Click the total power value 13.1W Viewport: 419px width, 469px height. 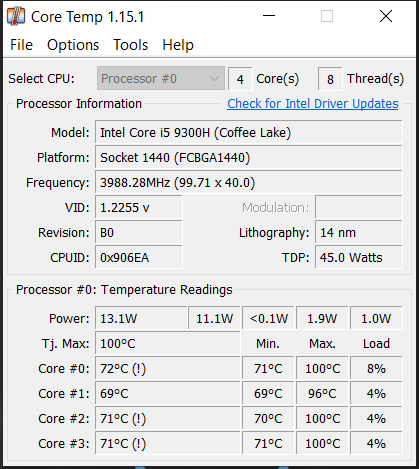[x=141, y=318]
